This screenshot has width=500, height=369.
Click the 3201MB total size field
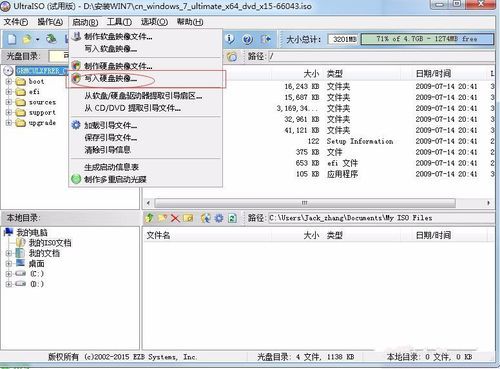coord(343,39)
